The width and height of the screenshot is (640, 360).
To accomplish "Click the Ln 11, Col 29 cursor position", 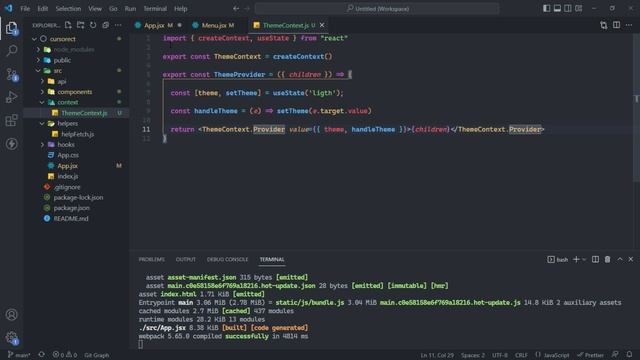I will click(x=437, y=355).
